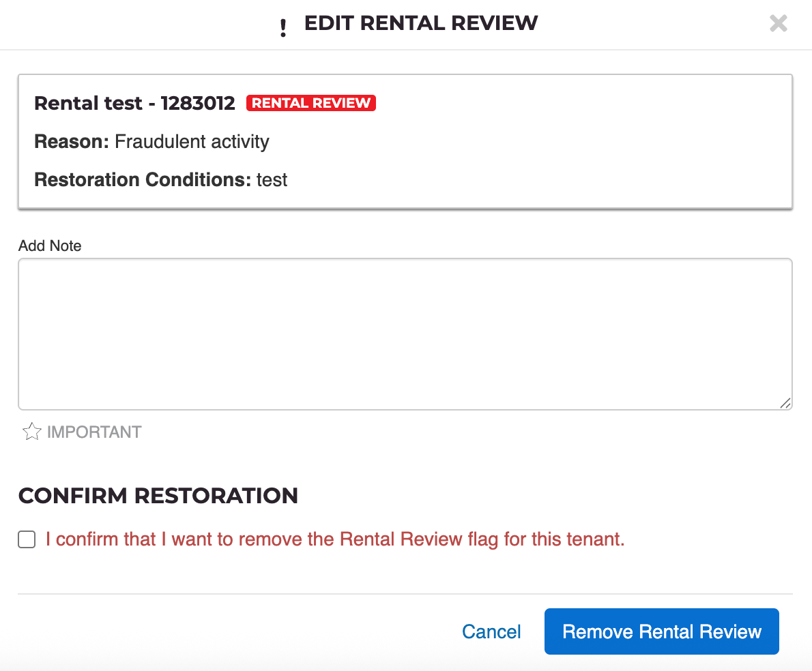Click the Add Note field label
Screen dimensions: 812x671
click(x=50, y=245)
